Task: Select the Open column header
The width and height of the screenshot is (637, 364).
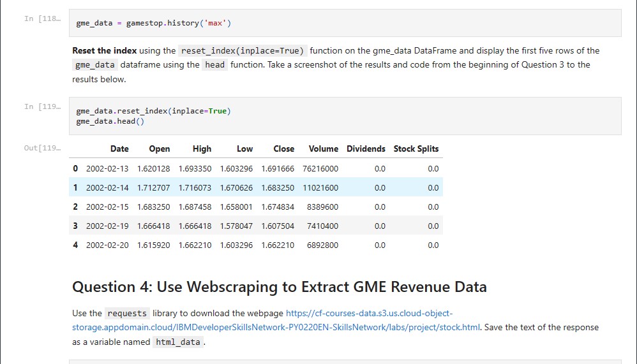Action: point(160,149)
